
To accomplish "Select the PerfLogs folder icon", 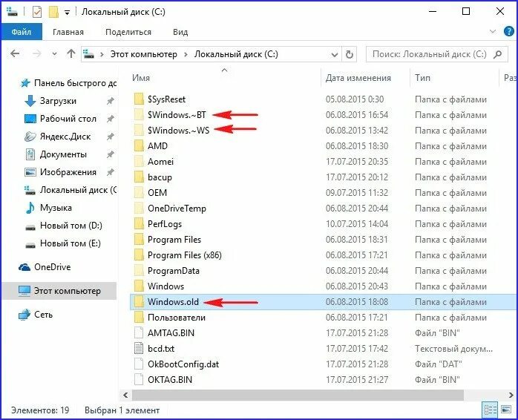I will click(x=139, y=223).
